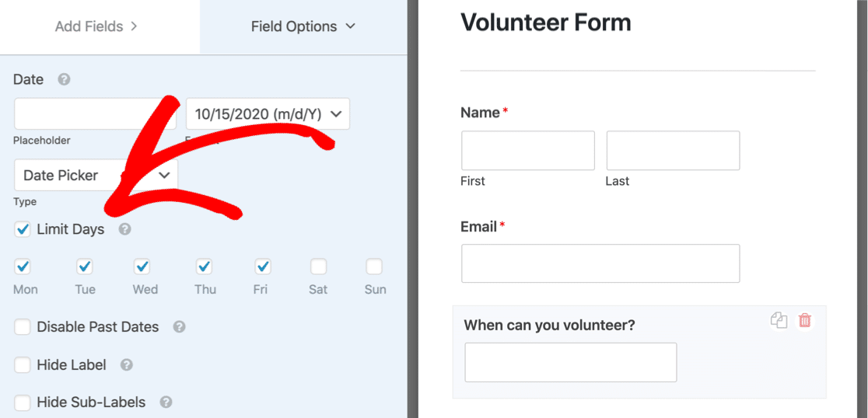Uncheck the Mon day checkbox

[22, 267]
